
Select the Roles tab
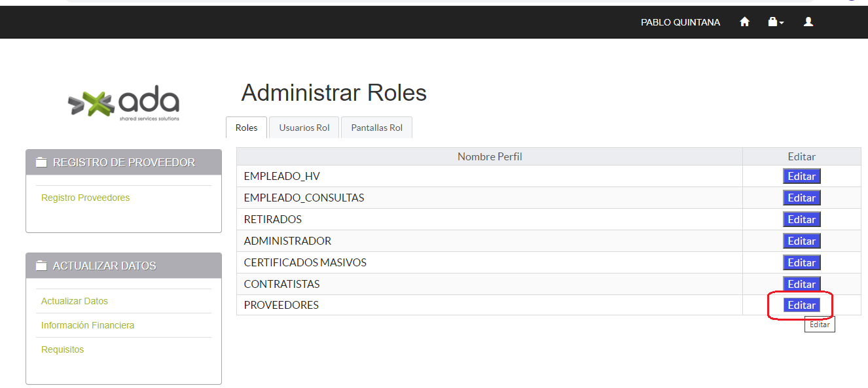[246, 128]
